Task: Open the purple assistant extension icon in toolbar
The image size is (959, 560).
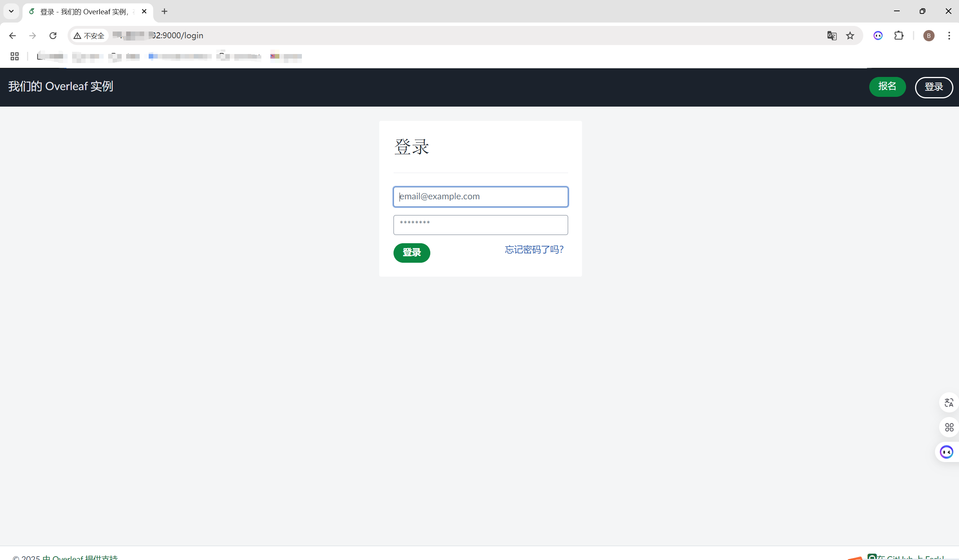Action: [x=878, y=35]
